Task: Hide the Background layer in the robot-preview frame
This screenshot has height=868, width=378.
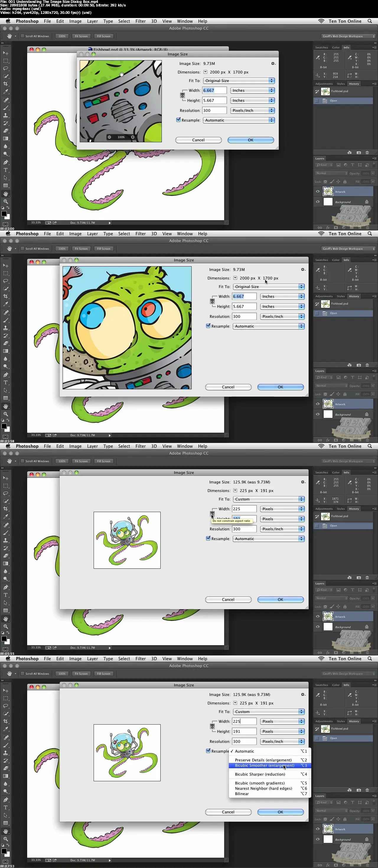Action: [x=318, y=202]
